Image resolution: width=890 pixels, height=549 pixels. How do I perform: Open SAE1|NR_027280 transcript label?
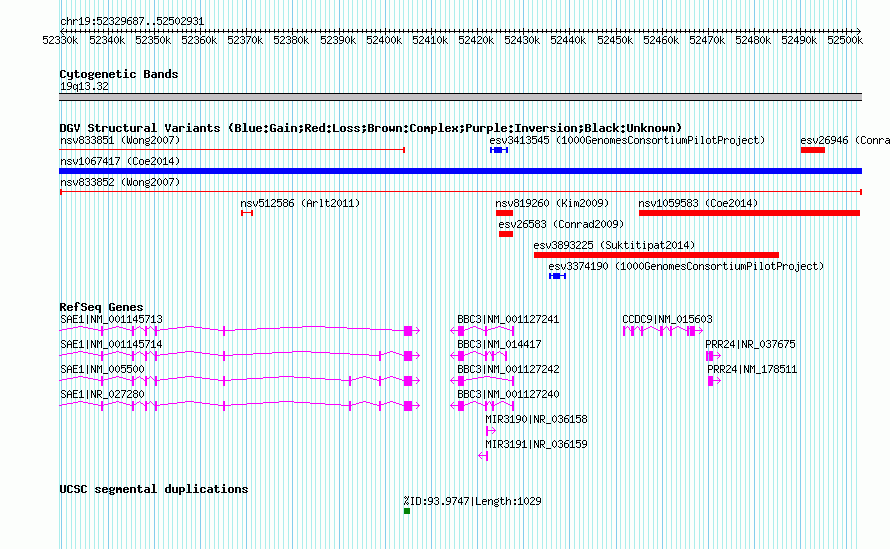tap(102, 394)
